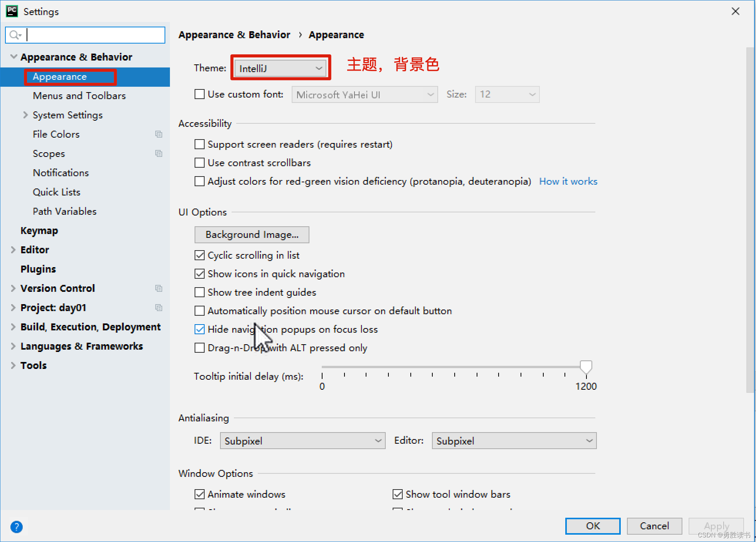Viewport: 756px width, 542px height.
Task: Click the Tooltip initial delay slider thumb
Action: coord(586,367)
